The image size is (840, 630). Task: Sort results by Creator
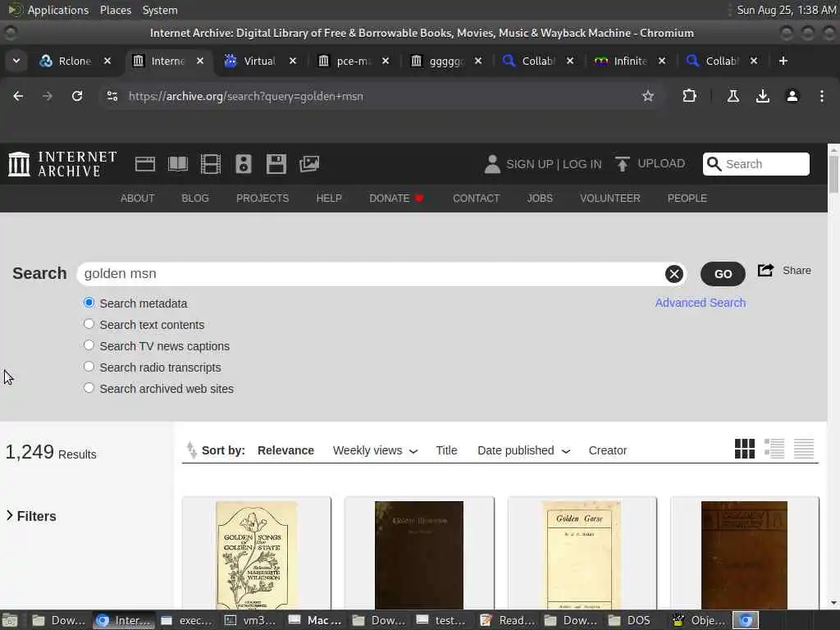[608, 450]
